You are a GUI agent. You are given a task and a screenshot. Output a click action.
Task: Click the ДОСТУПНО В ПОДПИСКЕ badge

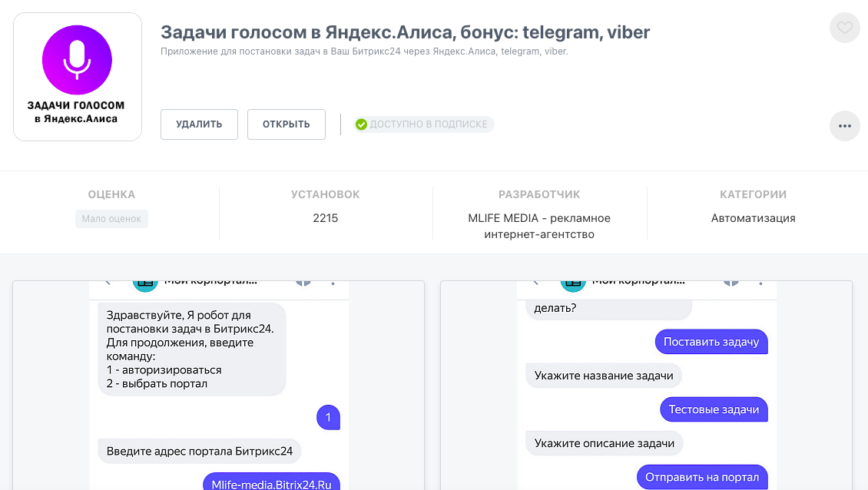[424, 124]
